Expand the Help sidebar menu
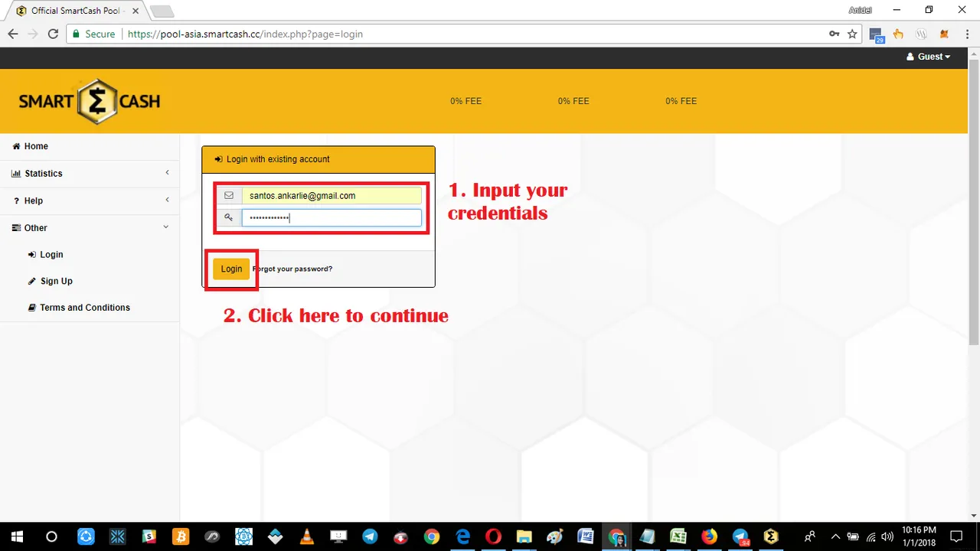 [90, 201]
